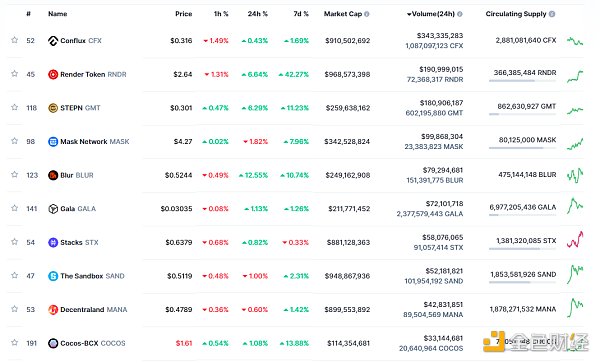Toggle watchlist star for Blur
Screen dimensions: 600x363
15,174
